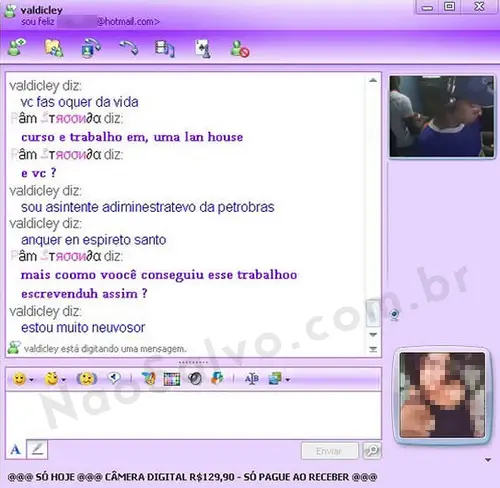Click the hotmail.com email address text
Viewport: 500px width, 488px height.
(128, 22)
